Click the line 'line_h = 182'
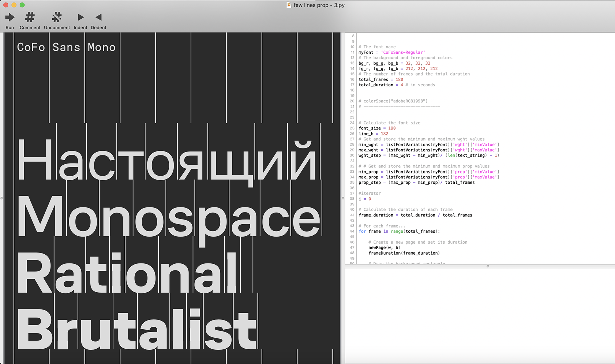 [374, 134]
